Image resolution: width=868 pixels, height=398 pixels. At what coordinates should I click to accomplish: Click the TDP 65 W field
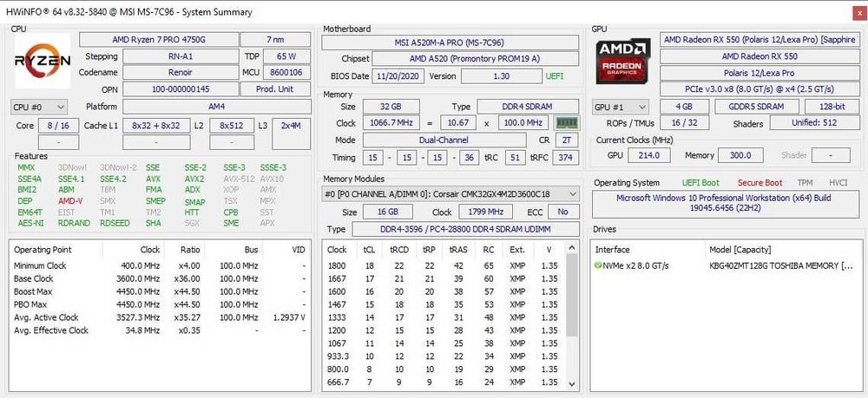(x=286, y=56)
